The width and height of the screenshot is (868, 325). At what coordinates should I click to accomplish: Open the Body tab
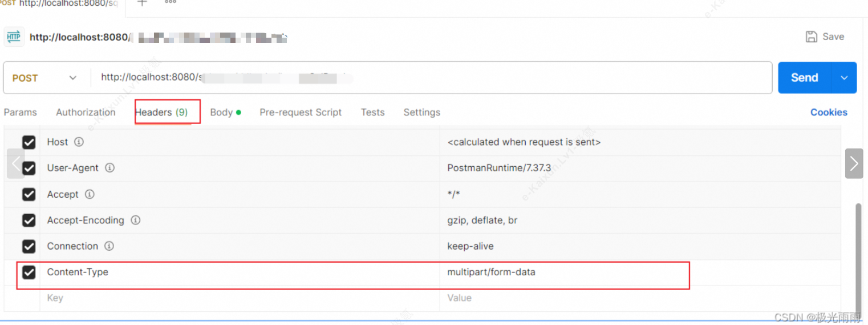coord(225,113)
